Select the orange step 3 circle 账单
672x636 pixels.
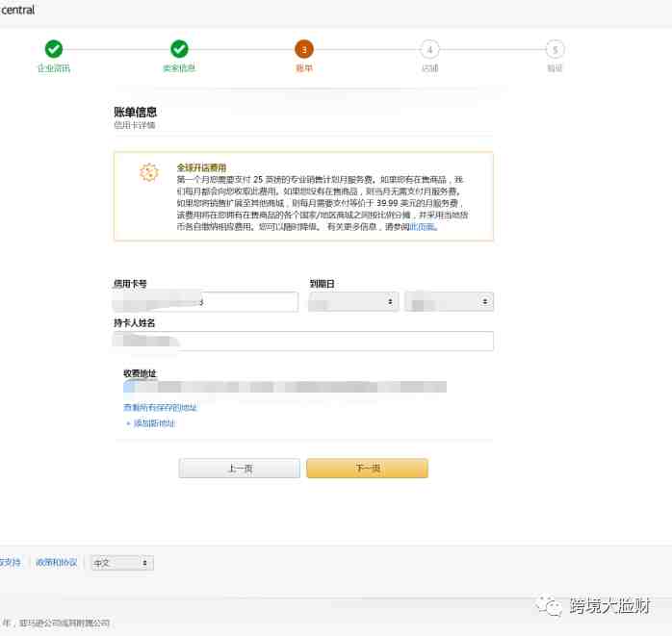(x=304, y=50)
